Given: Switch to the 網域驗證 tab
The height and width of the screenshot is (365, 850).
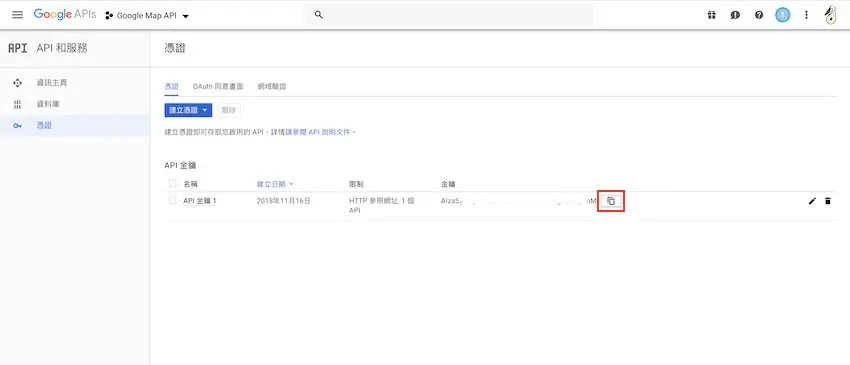Looking at the screenshot, I should [272, 87].
